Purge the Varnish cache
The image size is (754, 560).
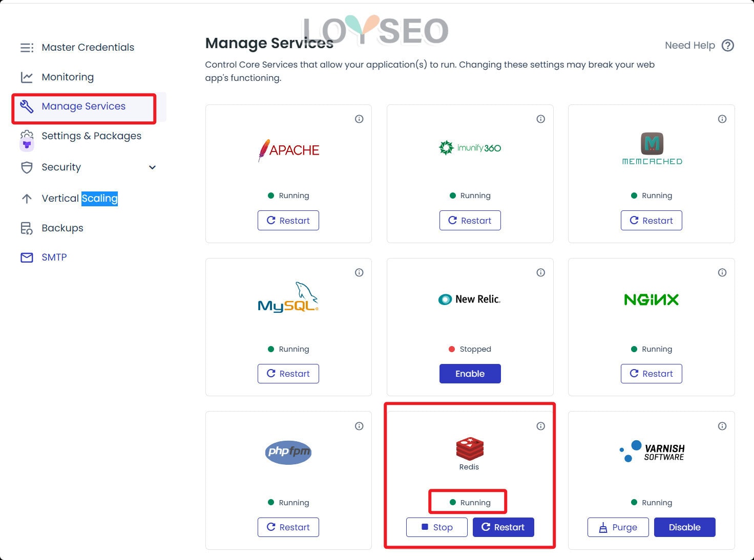point(618,527)
